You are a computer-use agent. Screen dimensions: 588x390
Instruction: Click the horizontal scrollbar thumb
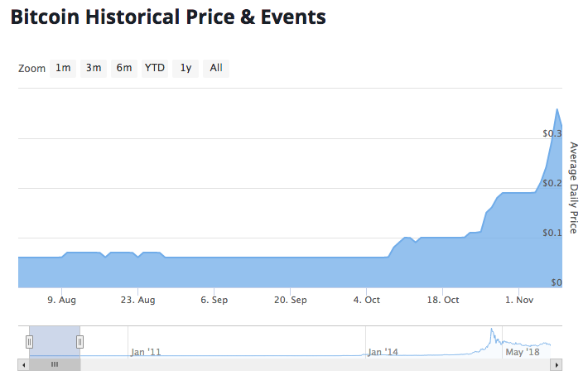click(55, 364)
